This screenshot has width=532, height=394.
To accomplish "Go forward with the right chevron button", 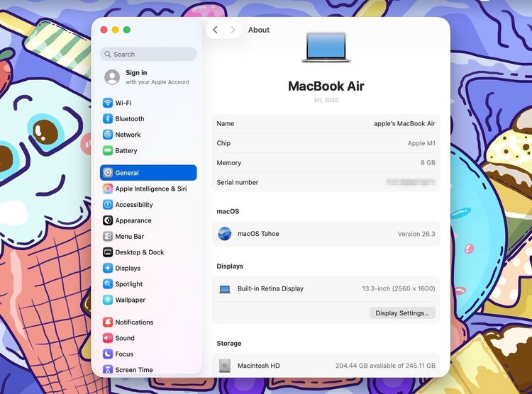I will (x=233, y=30).
